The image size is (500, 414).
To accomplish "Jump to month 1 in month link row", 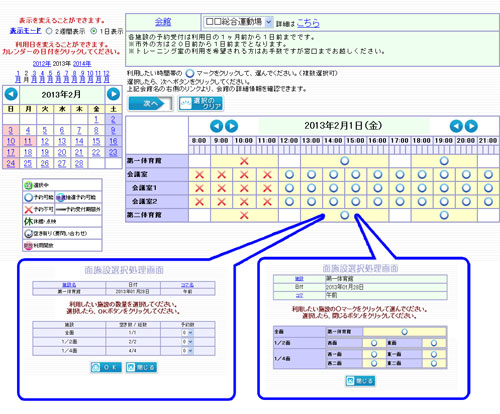I will [18, 76].
